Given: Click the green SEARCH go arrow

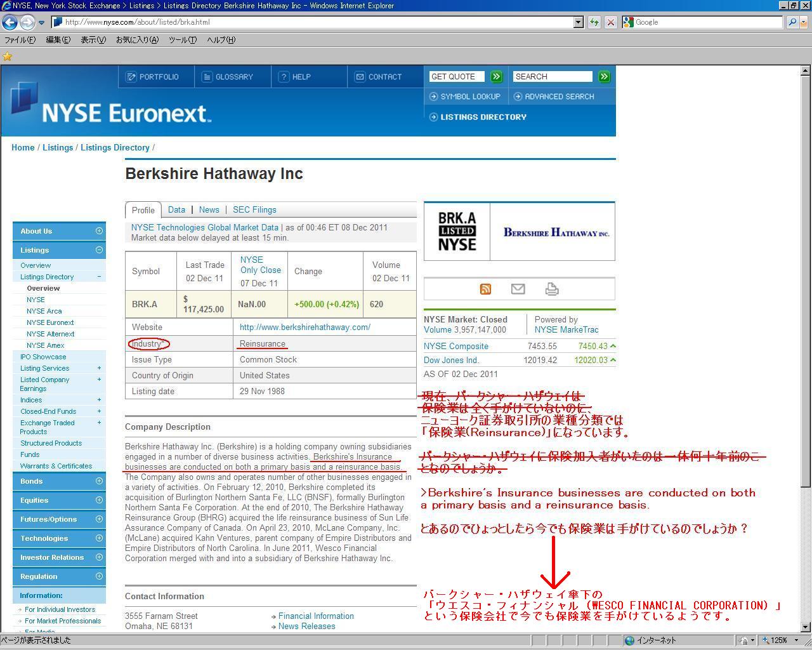Looking at the screenshot, I should pos(604,77).
